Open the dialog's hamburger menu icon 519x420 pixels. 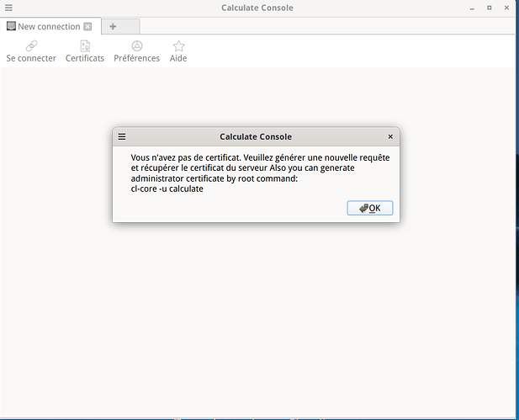pyautogui.click(x=122, y=136)
